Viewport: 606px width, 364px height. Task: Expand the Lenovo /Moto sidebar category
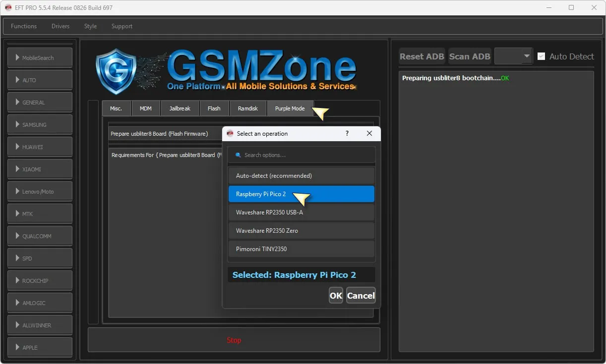click(40, 191)
